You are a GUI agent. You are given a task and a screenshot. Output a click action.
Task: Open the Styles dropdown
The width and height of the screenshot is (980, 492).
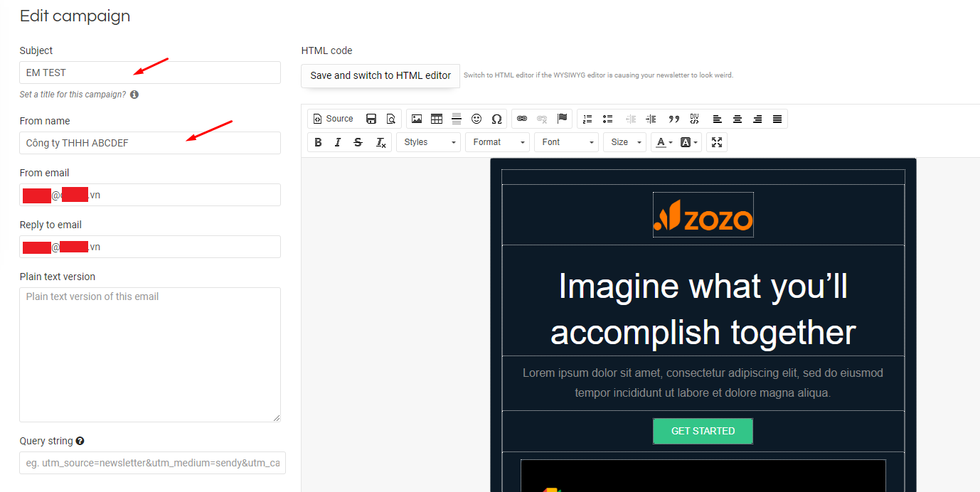429,142
